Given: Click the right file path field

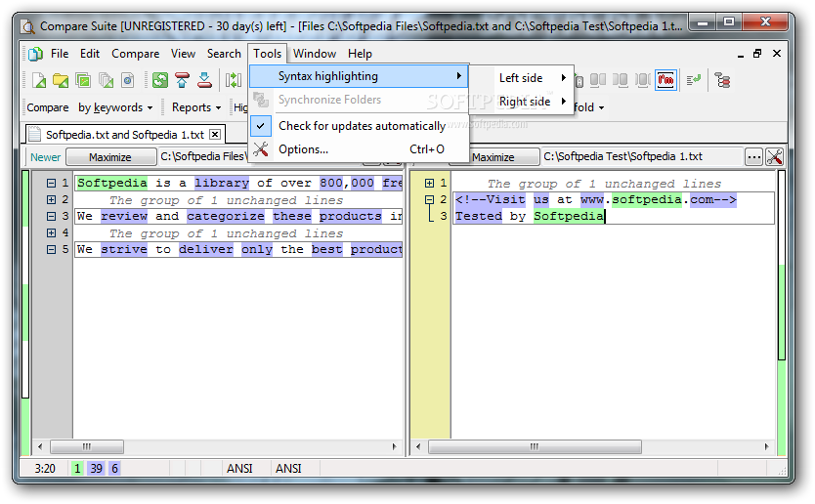Looking at the screenshot, I should 642,156.
